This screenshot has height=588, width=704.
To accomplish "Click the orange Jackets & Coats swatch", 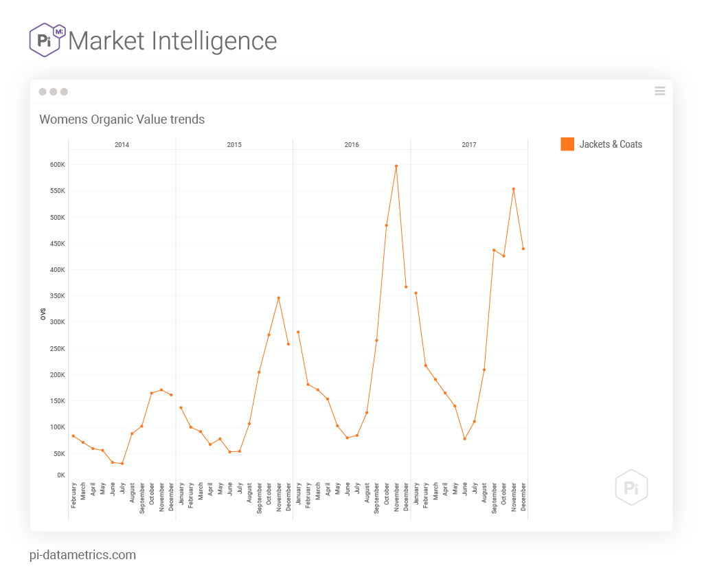I will (x=567, y=144).
